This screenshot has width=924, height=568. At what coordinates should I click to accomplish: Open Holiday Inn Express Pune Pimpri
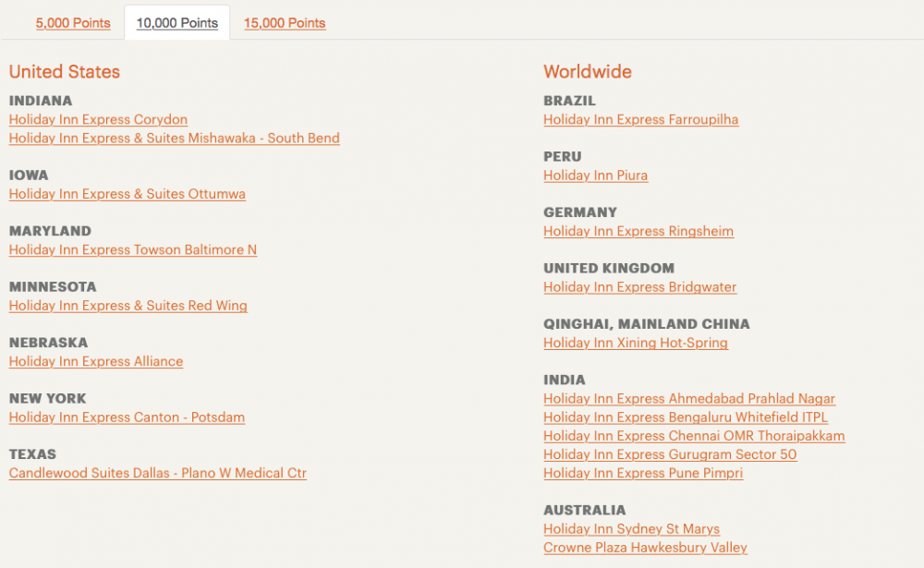point(643,473)
